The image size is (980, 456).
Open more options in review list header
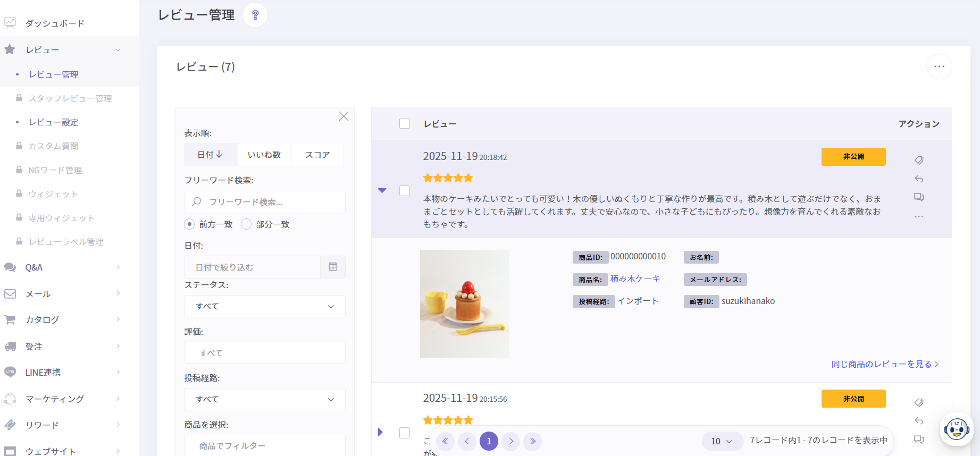939,66
